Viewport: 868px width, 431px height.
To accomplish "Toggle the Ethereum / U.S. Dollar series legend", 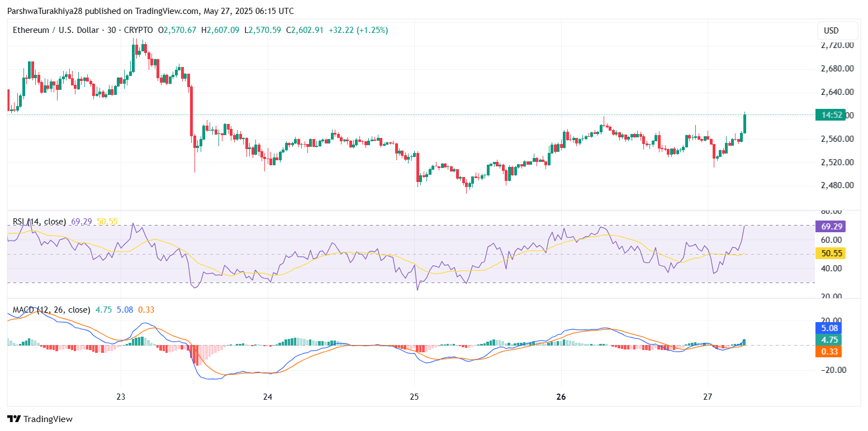I will click(56, 30).
